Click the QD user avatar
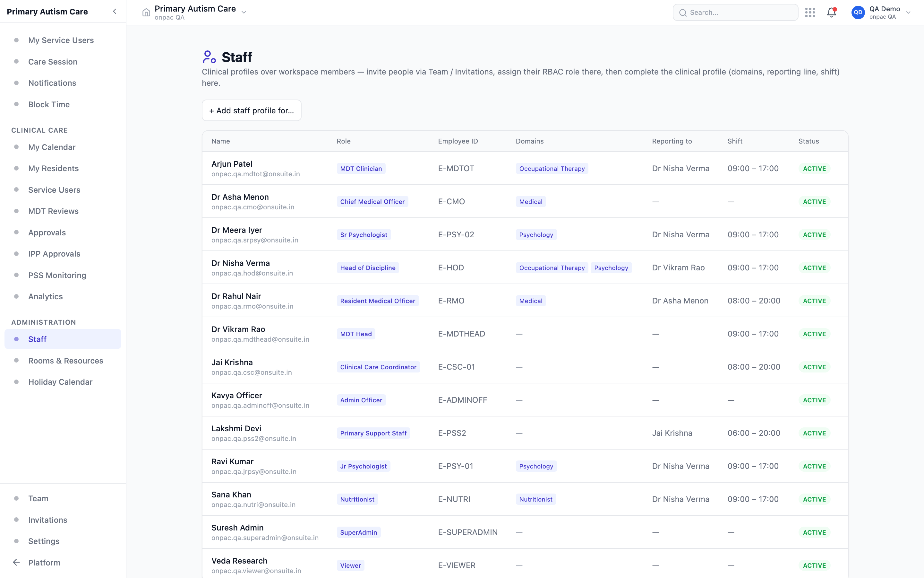 coord(858,12)
